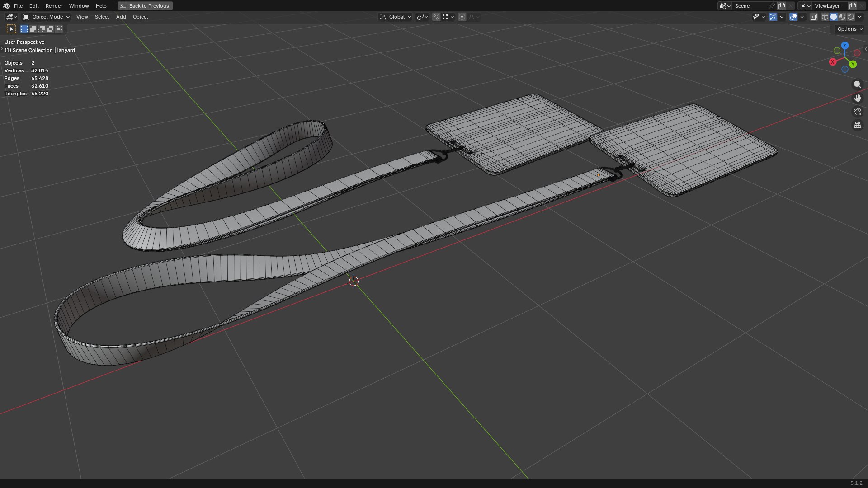Screen dimensions: 868x488
Task: Open the Add menu in viewport header
Action: click(x=121, y=17)
